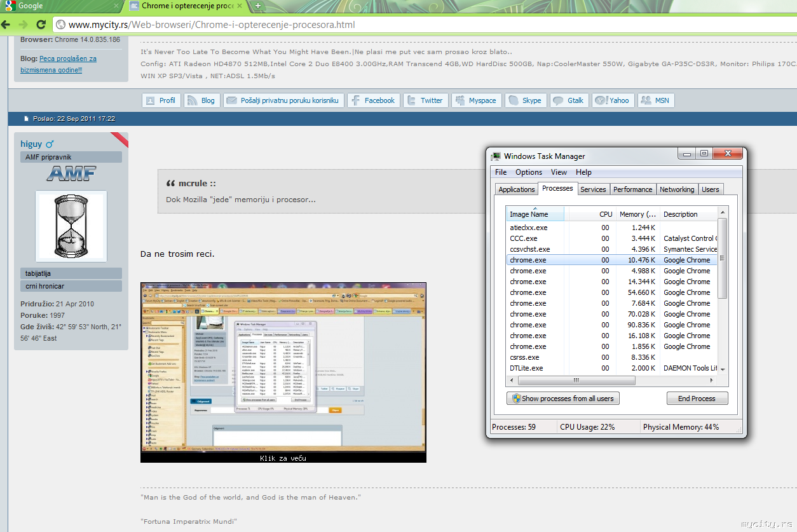Select chrome.exe row using 70.028 K
The height and width of the screenshot is (532, 797).
(612, 314)
